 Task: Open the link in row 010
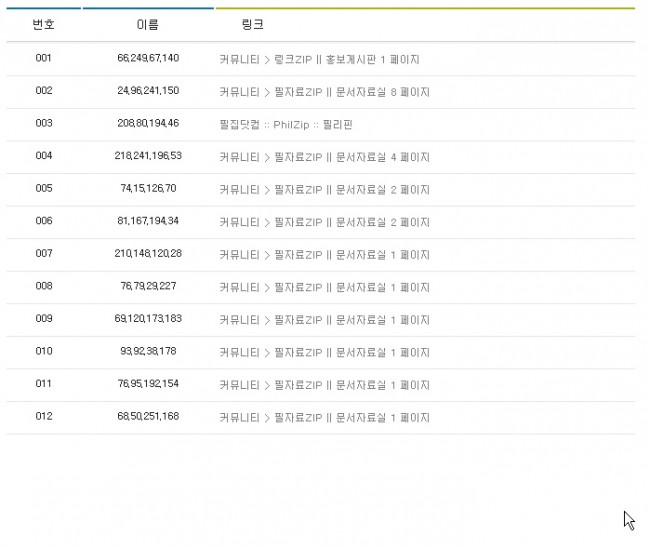click(325, 352)
